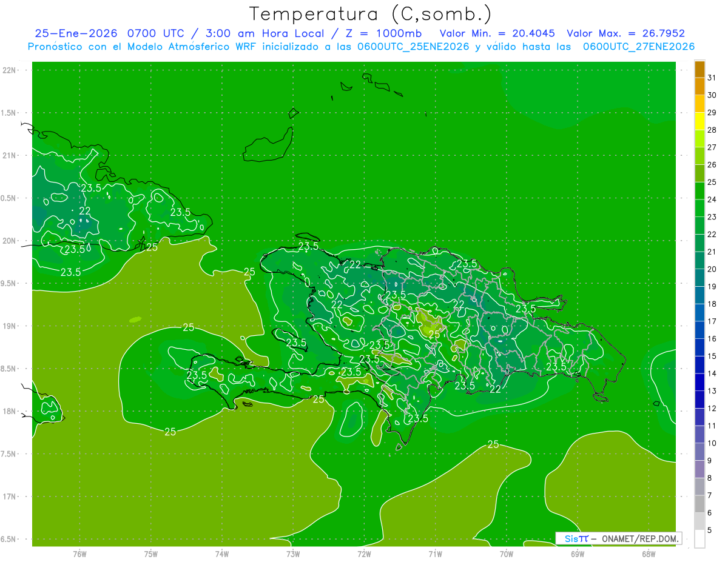Click the "70W" longitude axis label
Image resolution: width=728 pixels, height=562 pixels.
pos(506,554)
